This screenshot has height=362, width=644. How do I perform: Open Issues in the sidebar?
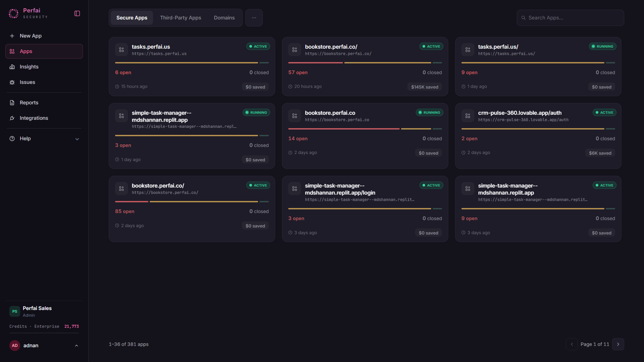coord(44,82)
